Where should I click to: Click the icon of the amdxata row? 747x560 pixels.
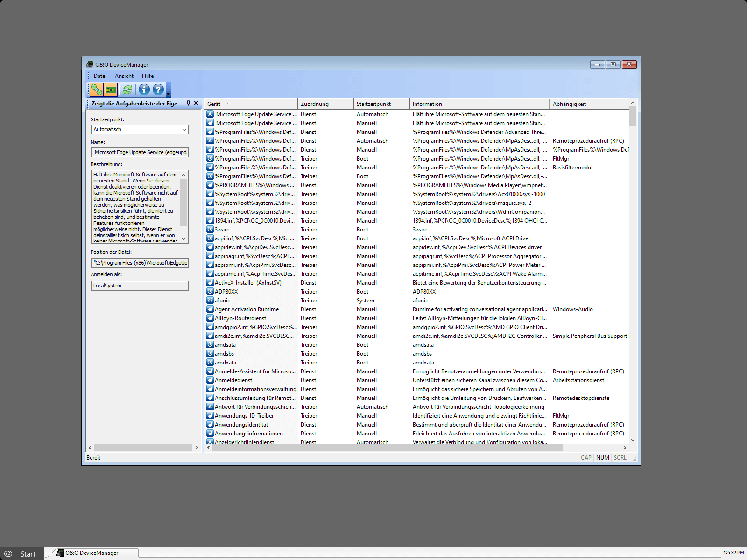210,362
